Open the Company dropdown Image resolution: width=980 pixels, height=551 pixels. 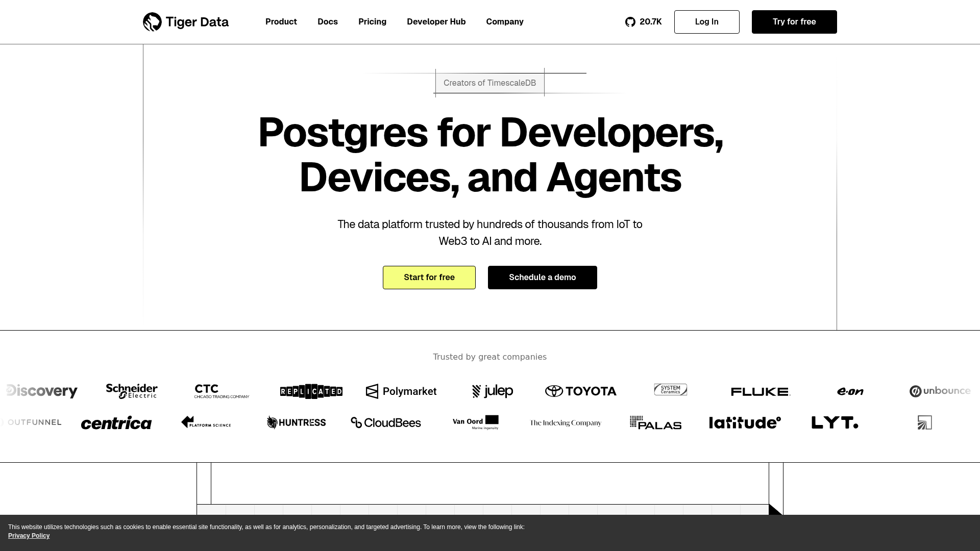[504, 22]
